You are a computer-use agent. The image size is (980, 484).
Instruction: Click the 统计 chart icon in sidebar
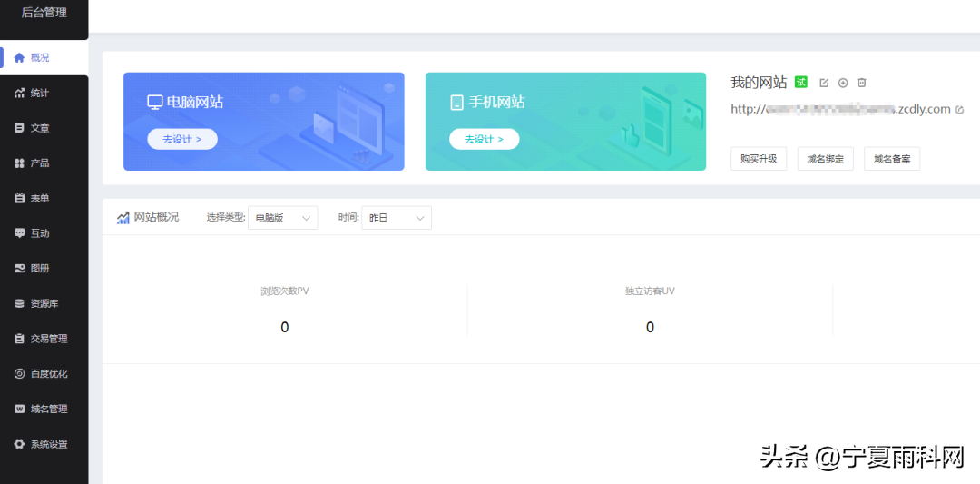[19, 93]
